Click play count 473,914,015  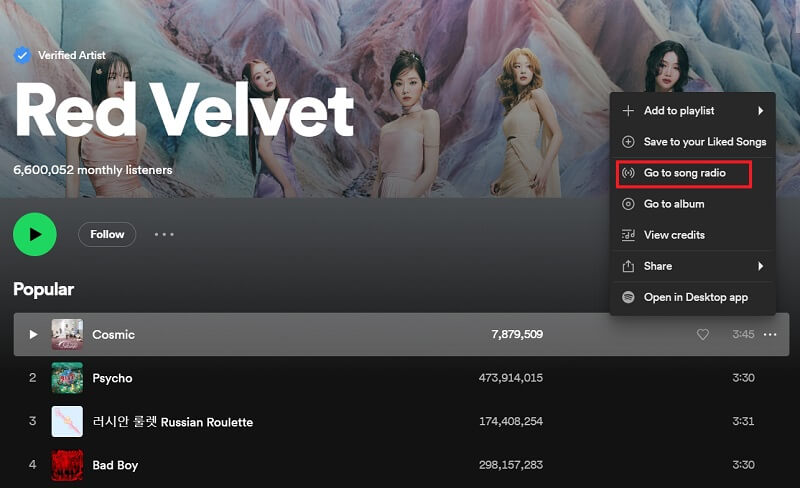tap(511, 378)
